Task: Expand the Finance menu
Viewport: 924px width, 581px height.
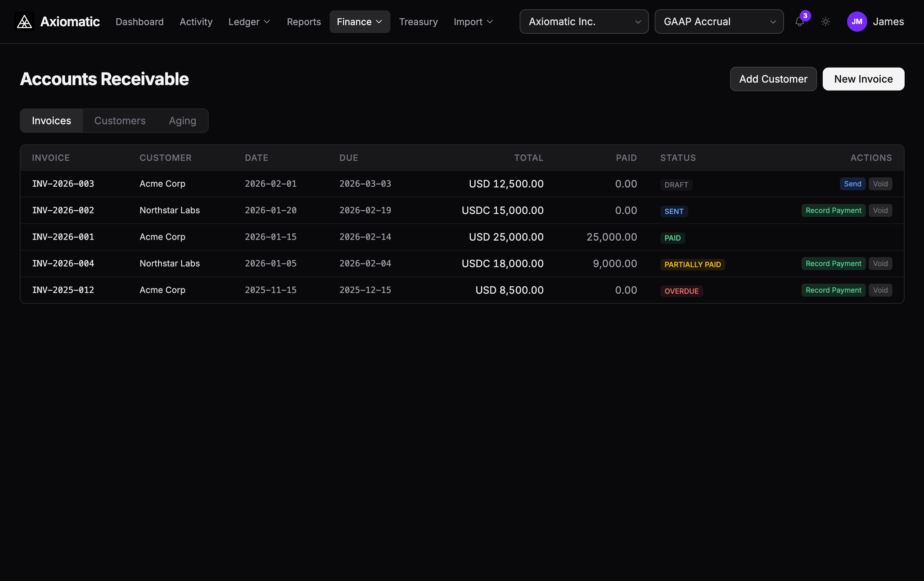Action: [x=359, y=22]
